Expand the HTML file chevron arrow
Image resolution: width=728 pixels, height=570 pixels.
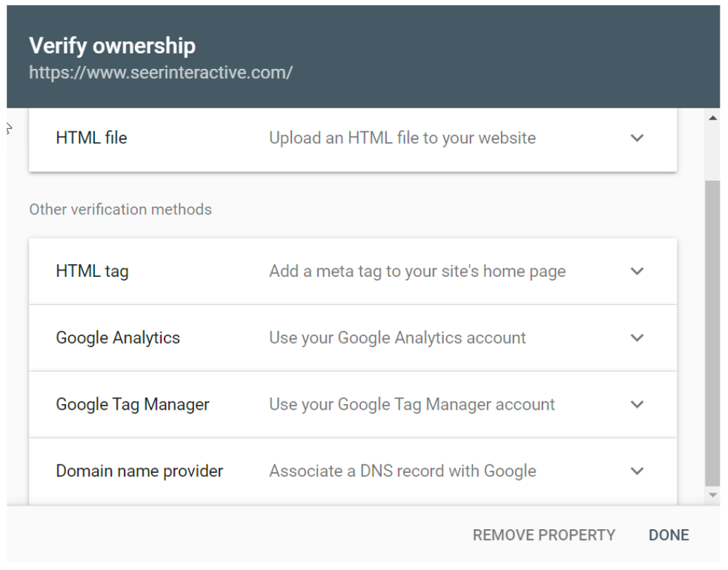[637, 138]
